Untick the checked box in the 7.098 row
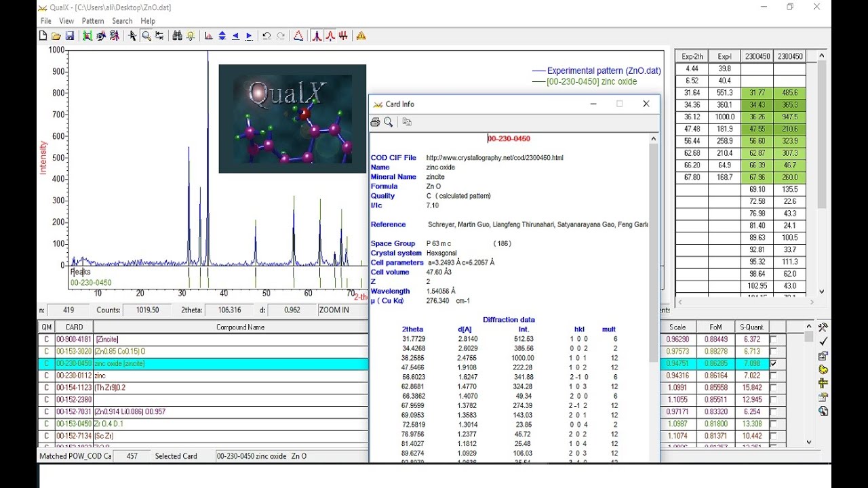The height and width of the screenshot is (488, 868). 773,363
